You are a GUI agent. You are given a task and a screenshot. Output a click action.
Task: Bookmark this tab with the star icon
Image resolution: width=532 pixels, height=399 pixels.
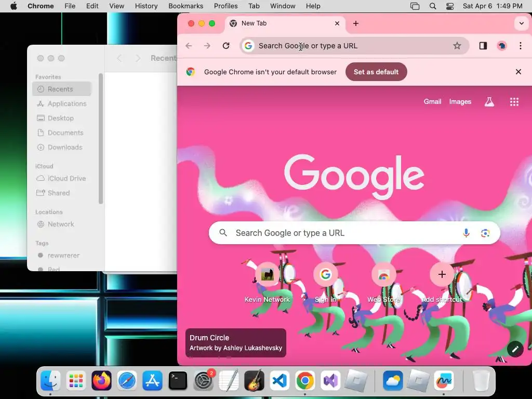[x=457, y=46]
